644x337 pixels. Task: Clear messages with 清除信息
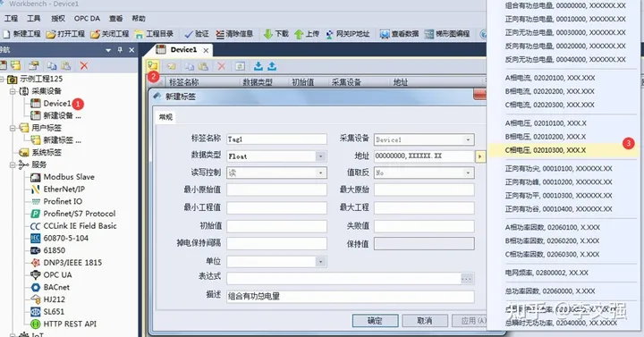[x=234, y=34]
